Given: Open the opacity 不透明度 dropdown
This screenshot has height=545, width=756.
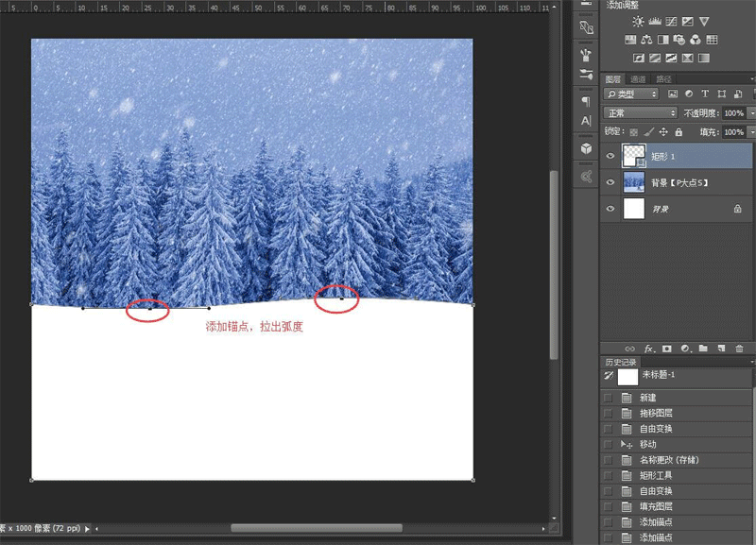Looking at the screenshot, I should [x=751, y=112].
